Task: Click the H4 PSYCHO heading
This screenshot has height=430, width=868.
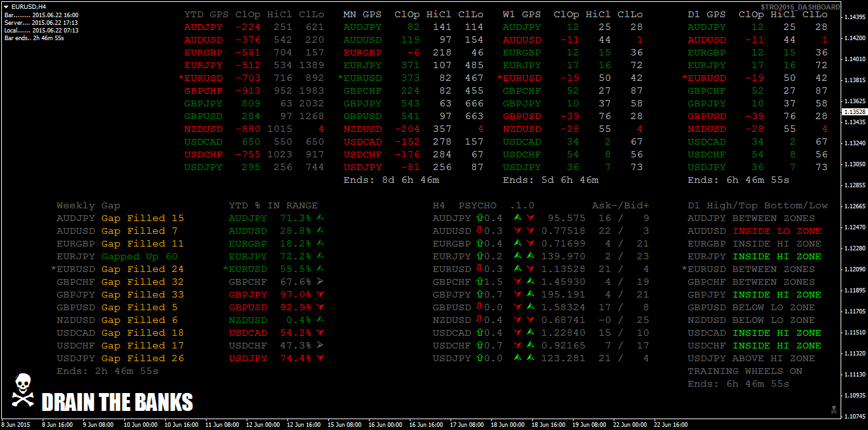Action: [465, 205]
